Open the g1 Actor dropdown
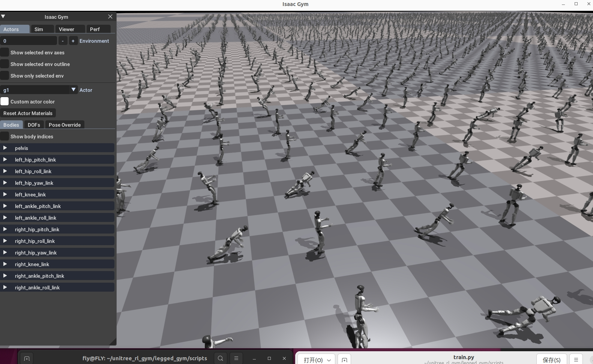This screenshot has height=364, width=593. pyautogui.click(x=39, y=90)
